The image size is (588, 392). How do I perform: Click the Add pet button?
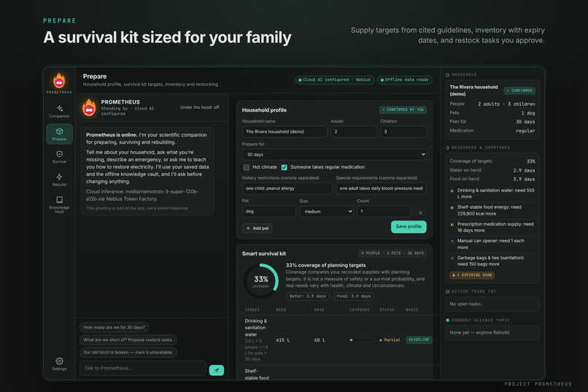[x=258, y=228]
